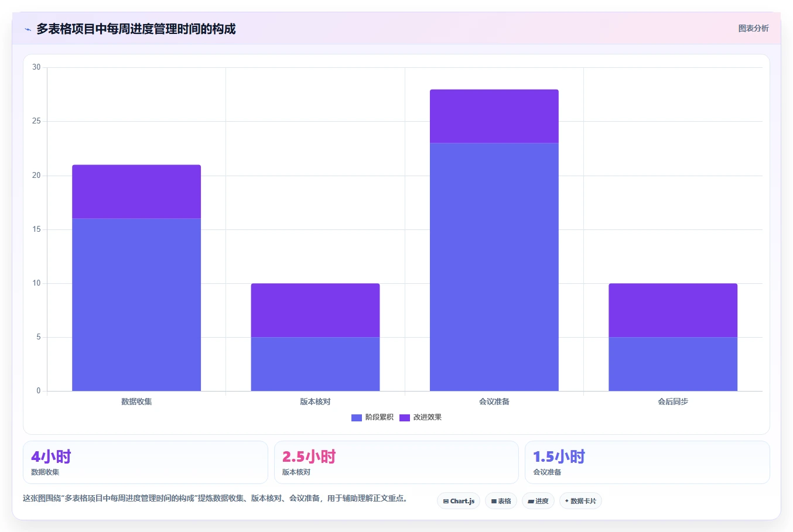The width and height of the screenshot is (793, 532).
Task: Click the "表格" tag
Action: [x=501, y=501]
